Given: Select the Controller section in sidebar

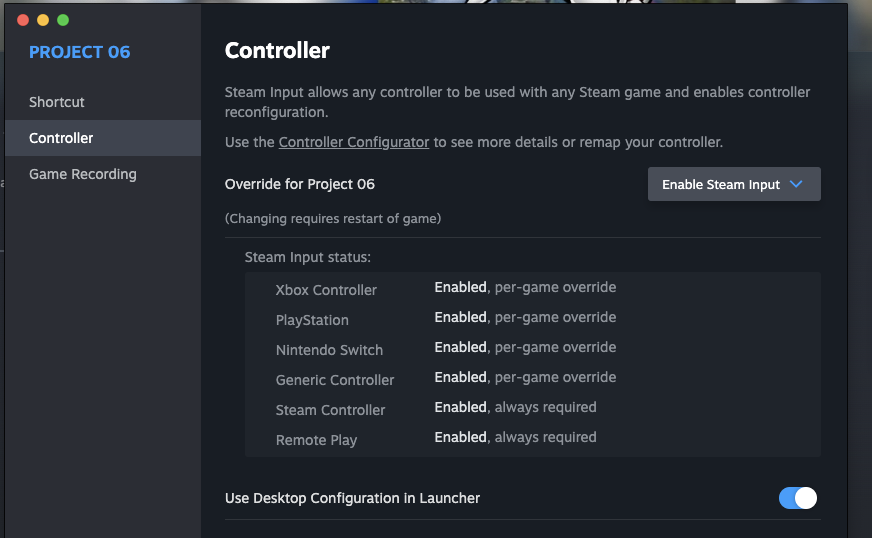Looking at the screenshot, I should pyautogui.click(x=61, y=138).
